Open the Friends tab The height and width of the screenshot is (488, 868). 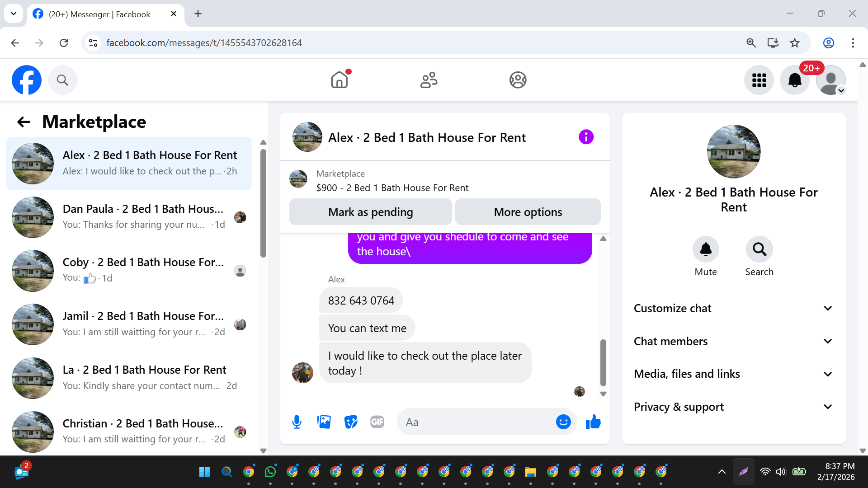pos(429,80)
